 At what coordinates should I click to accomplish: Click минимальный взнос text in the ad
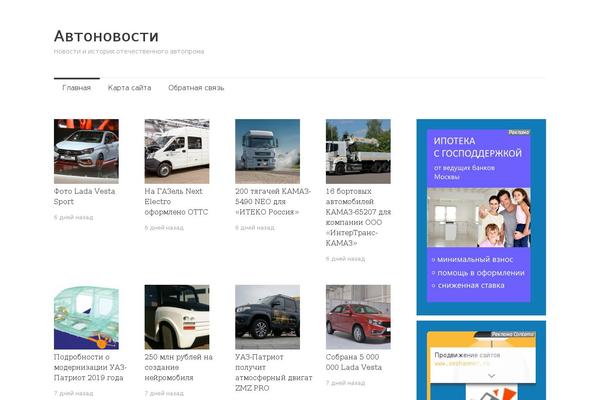475,260
